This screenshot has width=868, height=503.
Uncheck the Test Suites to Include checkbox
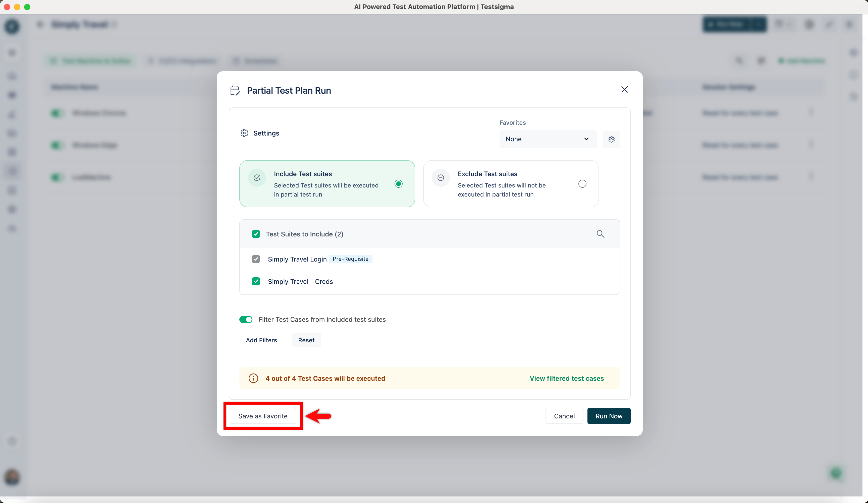(256, 234)
